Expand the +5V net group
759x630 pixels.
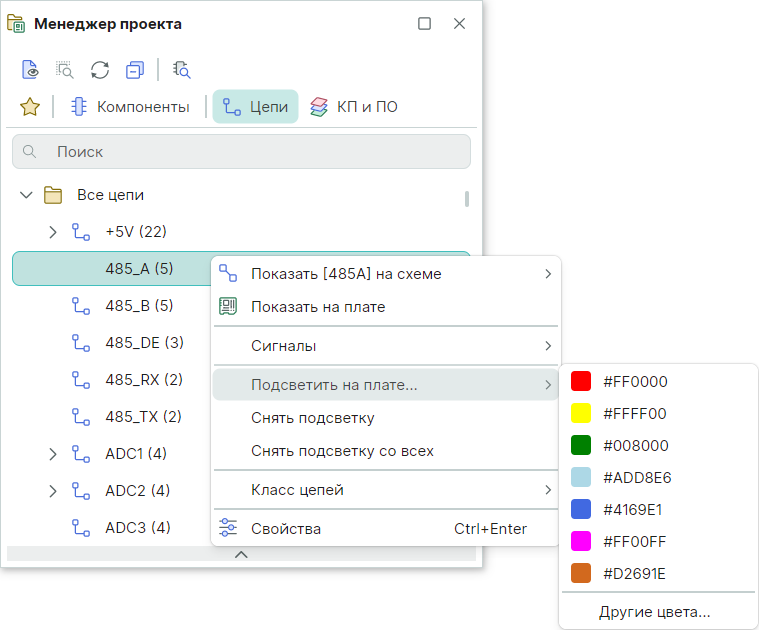pyautogui.click(x=53, y=232)
